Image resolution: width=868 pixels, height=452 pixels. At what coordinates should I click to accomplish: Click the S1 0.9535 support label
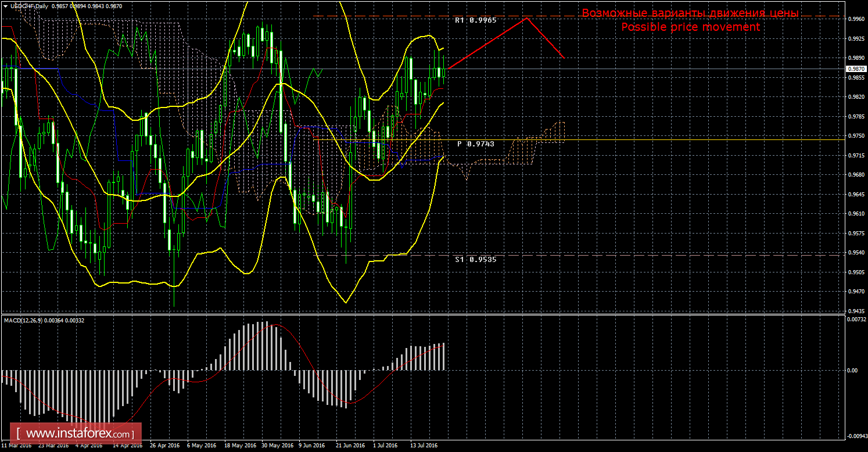(x=476, y=260)
